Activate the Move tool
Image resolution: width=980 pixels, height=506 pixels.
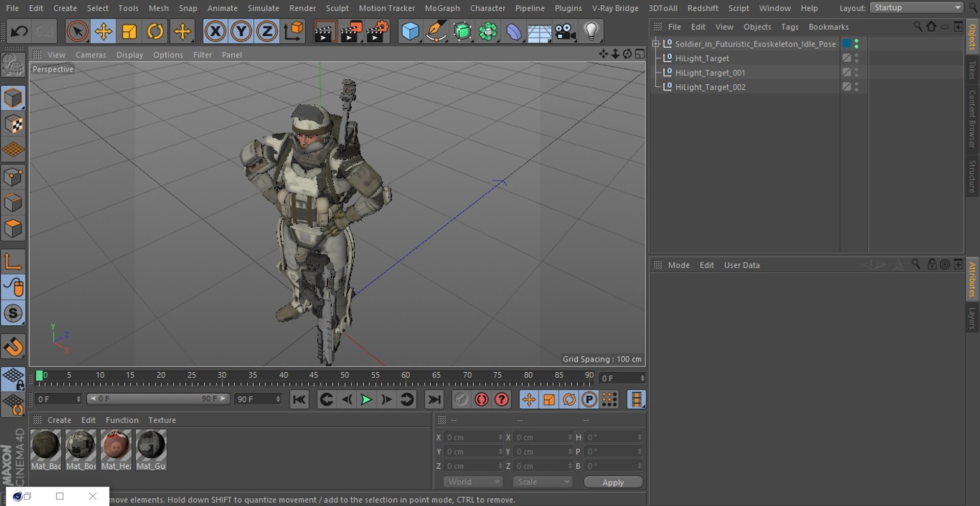104,32
